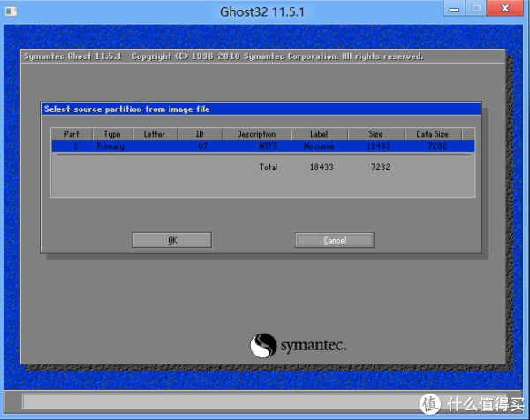Viewport: 530px width, 420px height.
Task: Click the bottom status bar field
Action: [x=265, y=401]
